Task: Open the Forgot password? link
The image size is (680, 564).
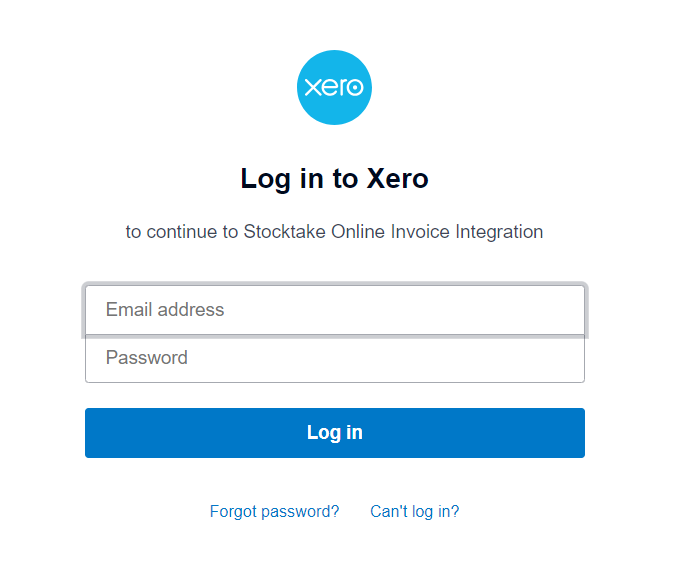Action: 274,511
